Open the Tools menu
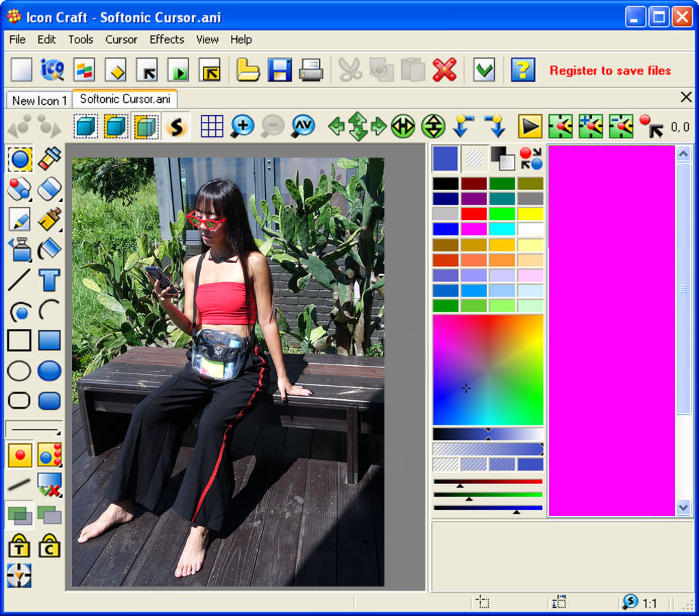The width and height of the screenshot is (699, 616). point(81,40)
